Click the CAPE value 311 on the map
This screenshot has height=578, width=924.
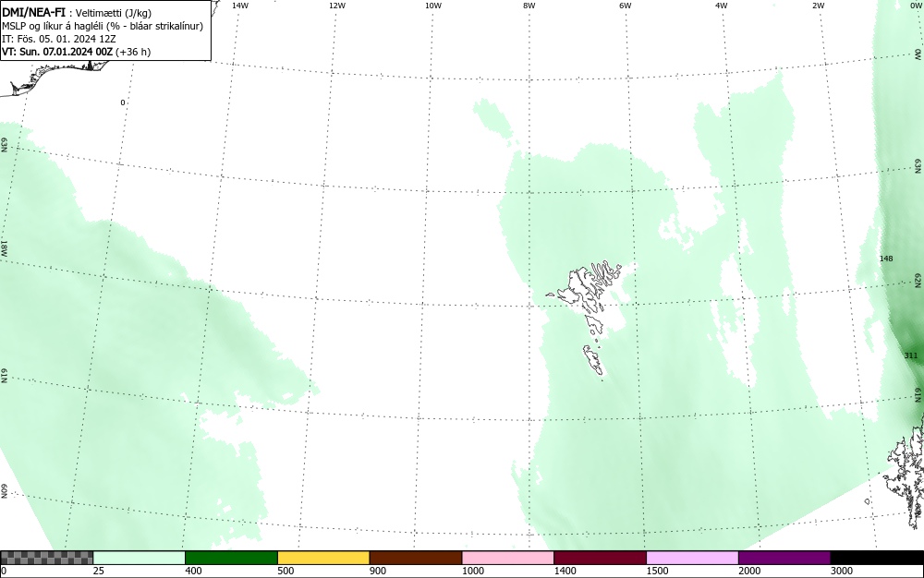(910, 355)
